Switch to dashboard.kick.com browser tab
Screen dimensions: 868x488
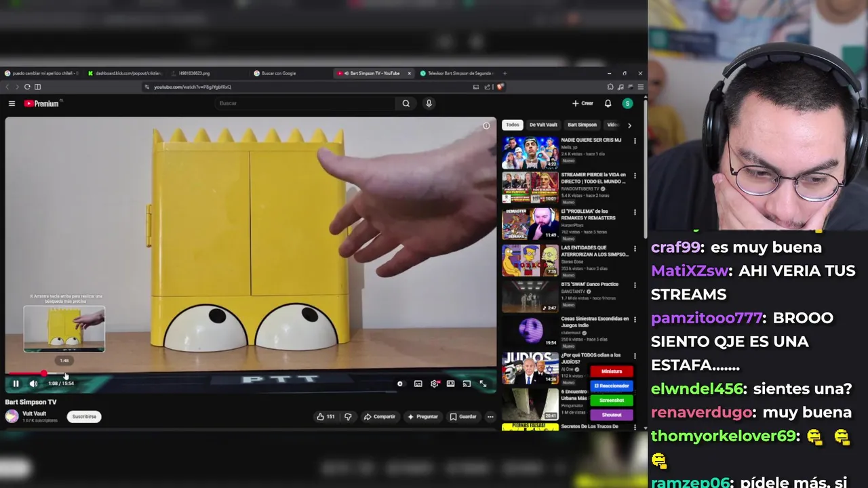click(x=125, y=73)
